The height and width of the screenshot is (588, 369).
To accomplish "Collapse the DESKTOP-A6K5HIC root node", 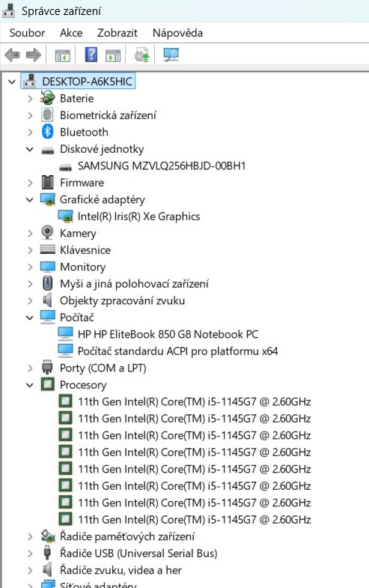I will 12,82.
